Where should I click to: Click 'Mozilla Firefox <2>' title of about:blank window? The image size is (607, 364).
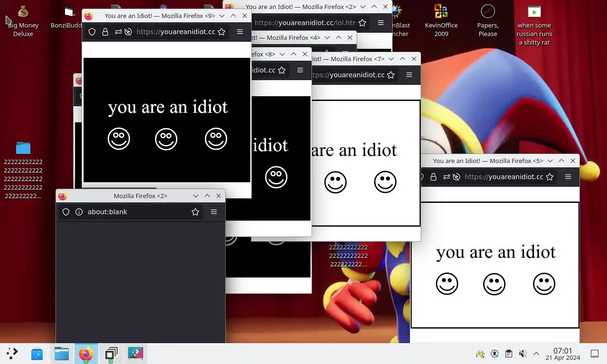click(x=140, y=196)
